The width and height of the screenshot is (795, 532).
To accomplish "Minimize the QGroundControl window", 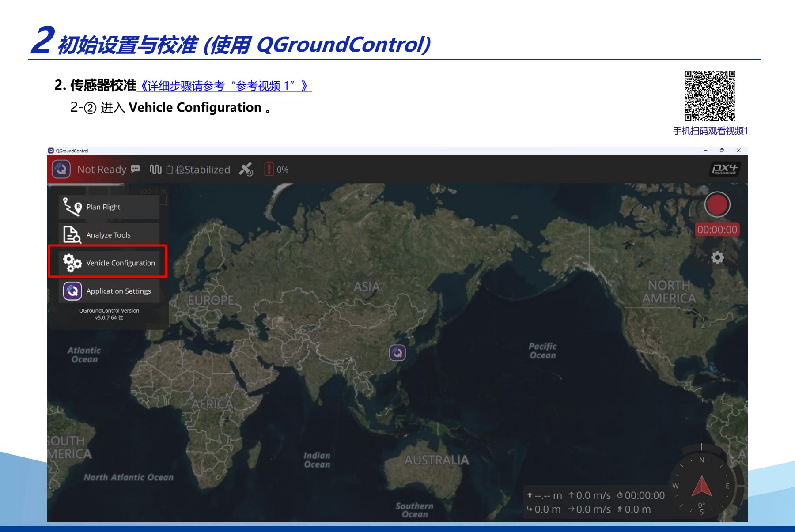I will click(705, 151).
